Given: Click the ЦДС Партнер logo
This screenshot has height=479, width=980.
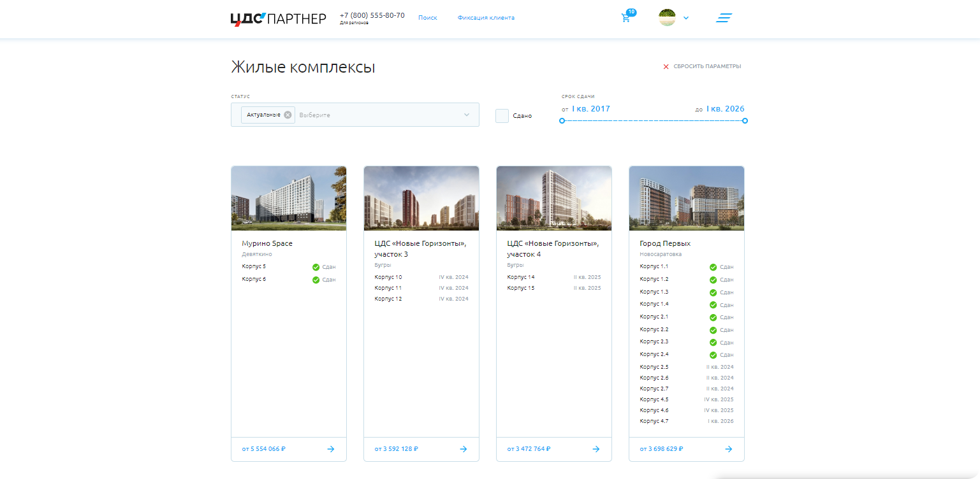Looking at the screenshot, I should coord(278,19).
